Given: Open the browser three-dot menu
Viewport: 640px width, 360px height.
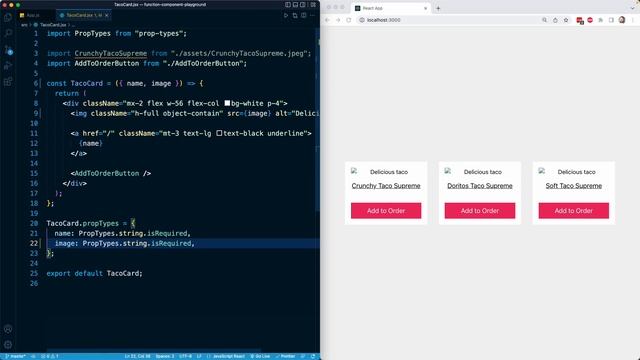Looking at the screenshot, I should [x=633, y=20].
